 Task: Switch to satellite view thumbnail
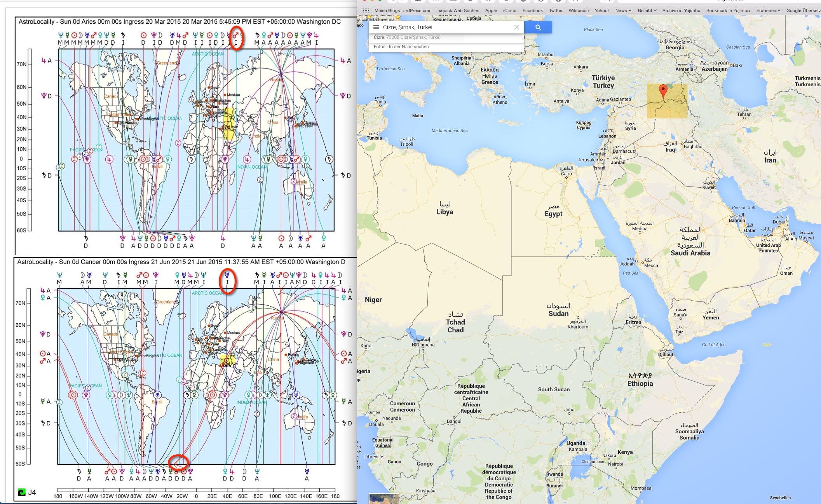(383, 499)
